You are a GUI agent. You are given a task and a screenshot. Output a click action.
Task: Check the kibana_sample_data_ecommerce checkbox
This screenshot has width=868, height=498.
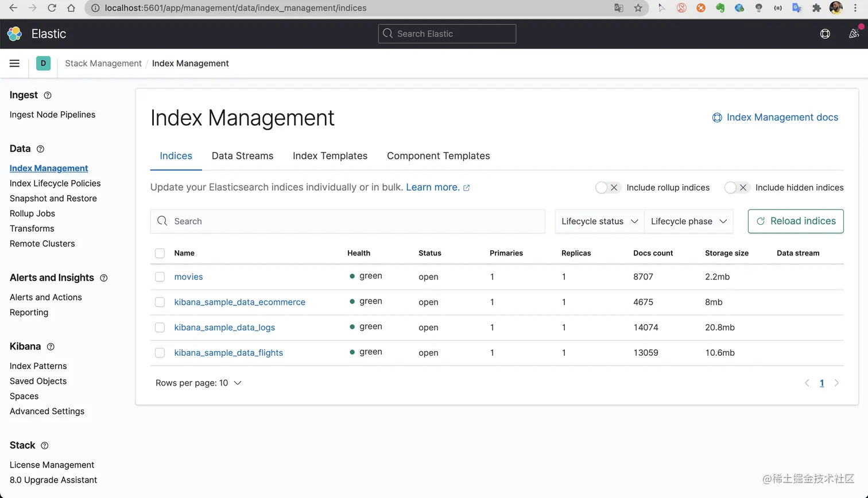click(160, 302)
